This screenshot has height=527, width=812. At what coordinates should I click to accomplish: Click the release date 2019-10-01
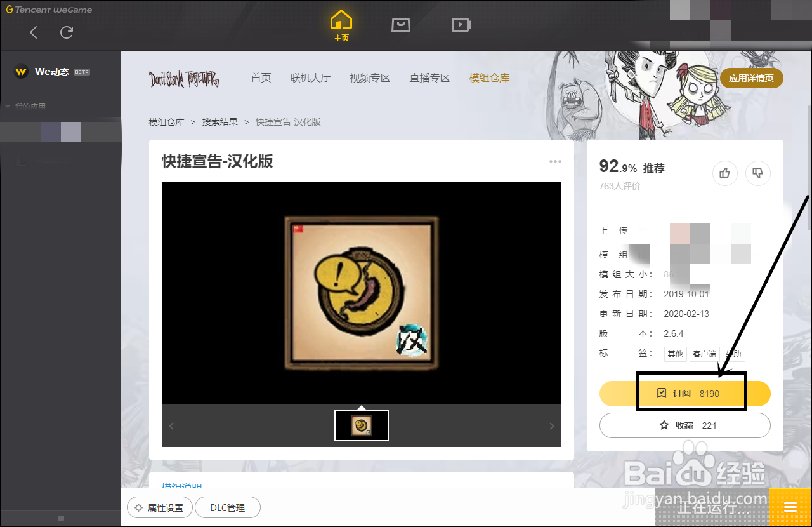coord(686,295)
